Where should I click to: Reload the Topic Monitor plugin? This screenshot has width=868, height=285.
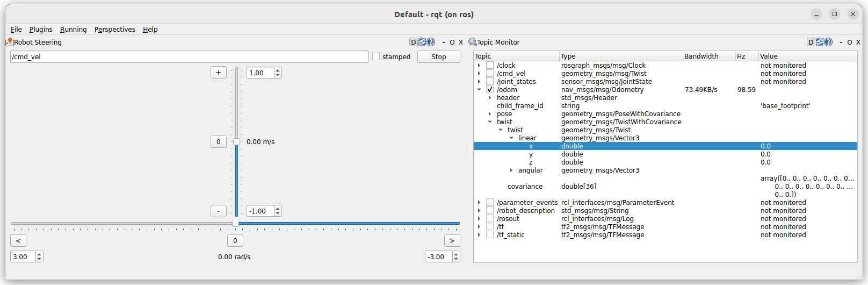click(820, 42)
